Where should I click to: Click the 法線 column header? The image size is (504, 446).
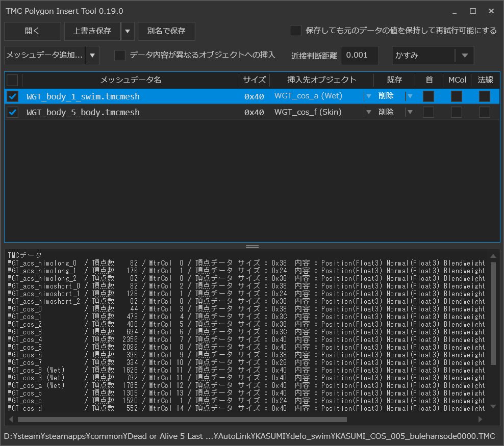pyautogui.click(x=485, y=80)
